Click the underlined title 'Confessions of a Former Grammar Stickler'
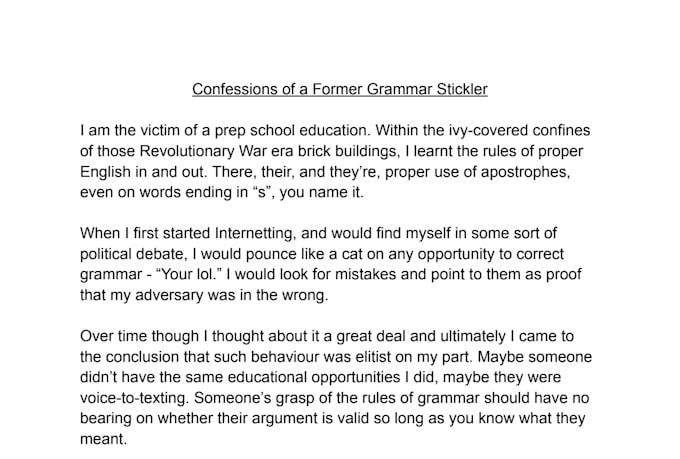The width and height of the screenshot is (680, 459). coord(340,90)
